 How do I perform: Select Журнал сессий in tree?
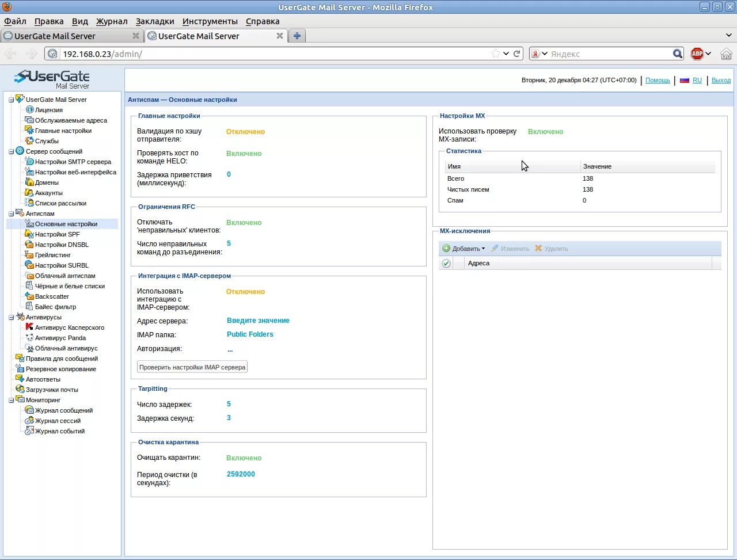(x=58, y=421)
